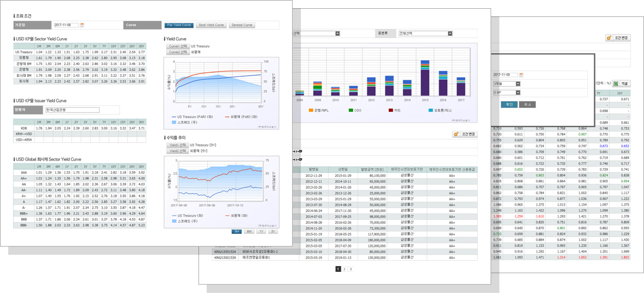Select row KR6215921539 in middle window table
The width and height of the screenshot is (644, 293).
(345, 257)
